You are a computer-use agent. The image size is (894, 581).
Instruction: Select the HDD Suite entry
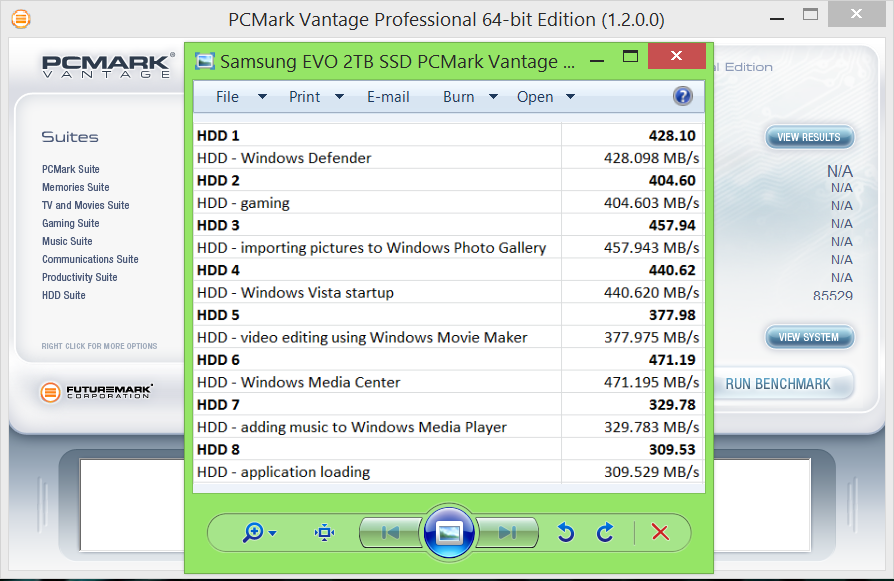64,295
